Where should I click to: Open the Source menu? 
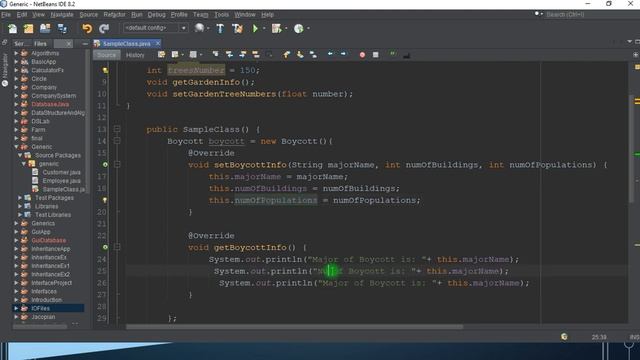pyautogui.click(x=89, y=15)
